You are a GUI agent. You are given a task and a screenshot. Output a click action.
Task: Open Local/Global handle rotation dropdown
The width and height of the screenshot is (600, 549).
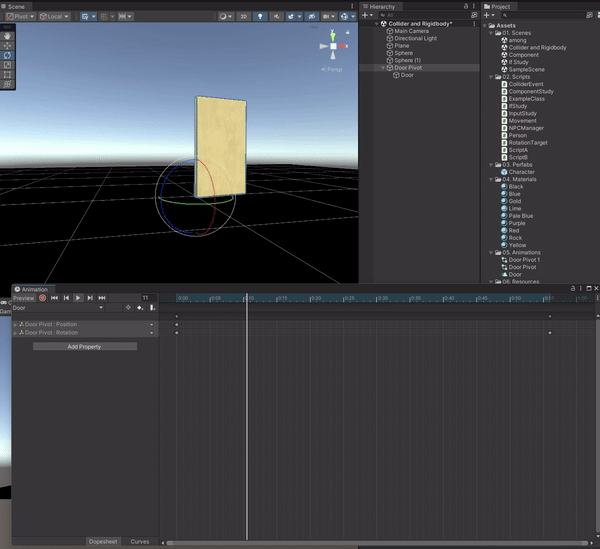point(54,16)
